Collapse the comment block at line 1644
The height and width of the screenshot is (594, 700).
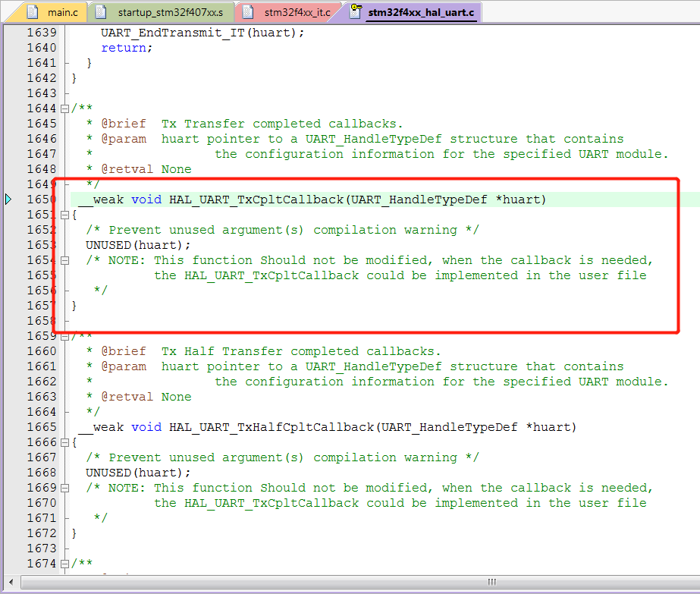(x=64, y=108)
